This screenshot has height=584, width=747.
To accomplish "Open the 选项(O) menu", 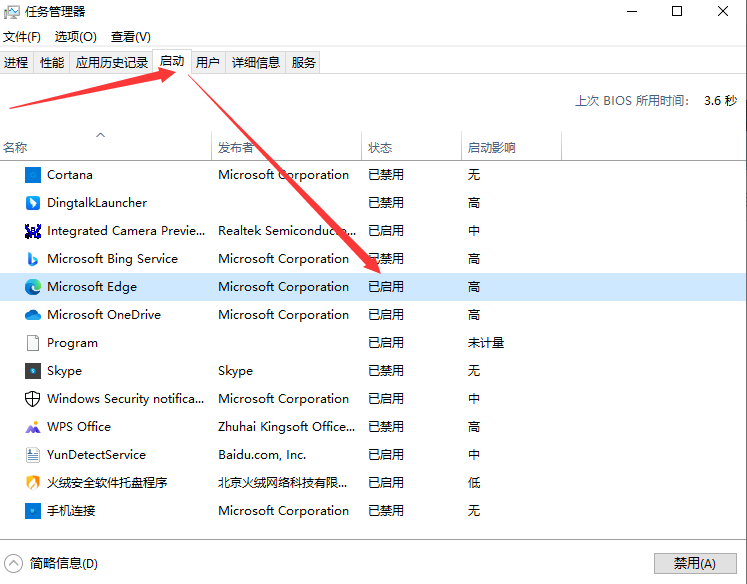I will [x=75, y=37].
